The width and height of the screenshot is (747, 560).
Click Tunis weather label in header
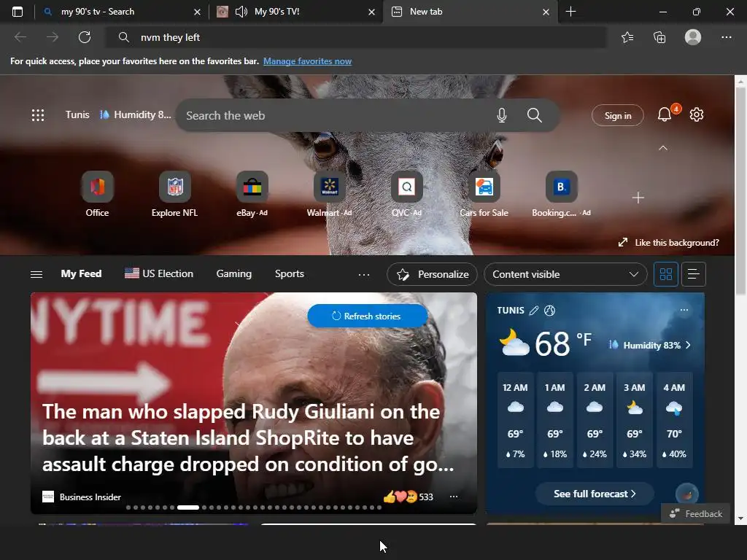77,114
